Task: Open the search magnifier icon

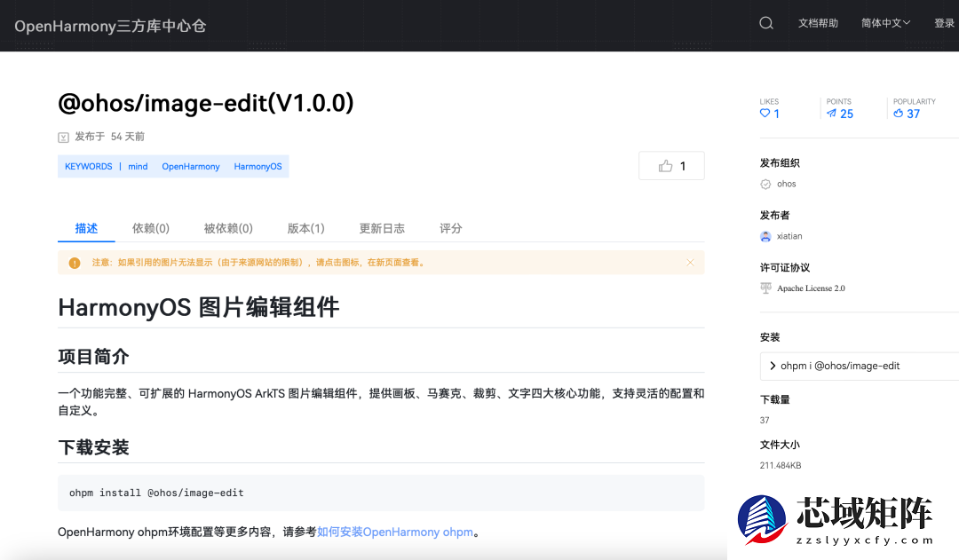Action: coord(765,22)
